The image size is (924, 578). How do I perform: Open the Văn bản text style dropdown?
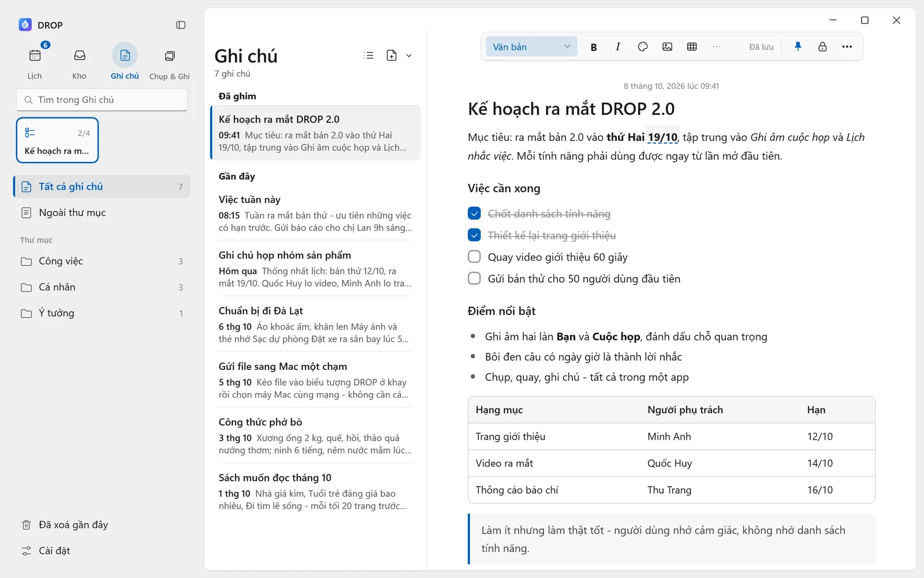pyautogui.click(x=531, y=47)
